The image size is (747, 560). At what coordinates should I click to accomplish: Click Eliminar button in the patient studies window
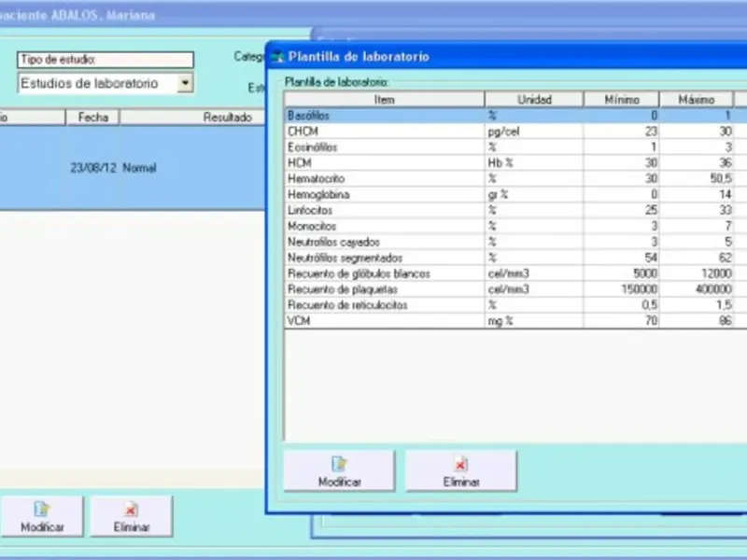[x=132, y=516]
